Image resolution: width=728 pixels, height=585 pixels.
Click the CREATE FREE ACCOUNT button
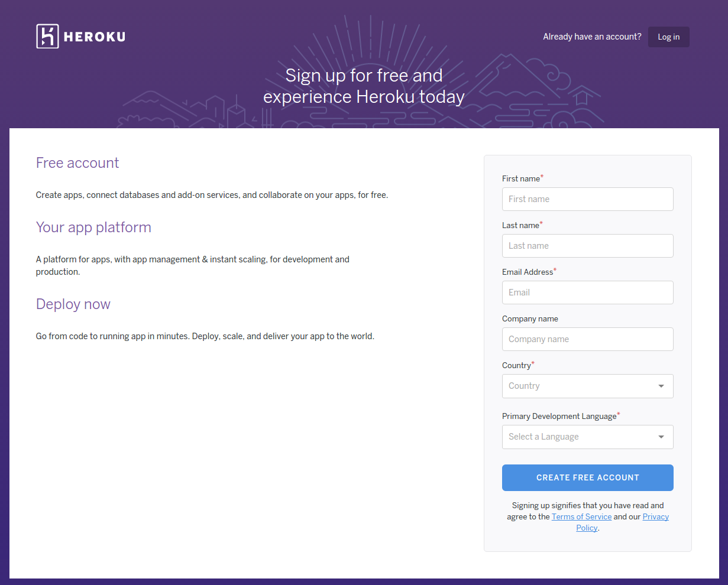pos(587,477)
